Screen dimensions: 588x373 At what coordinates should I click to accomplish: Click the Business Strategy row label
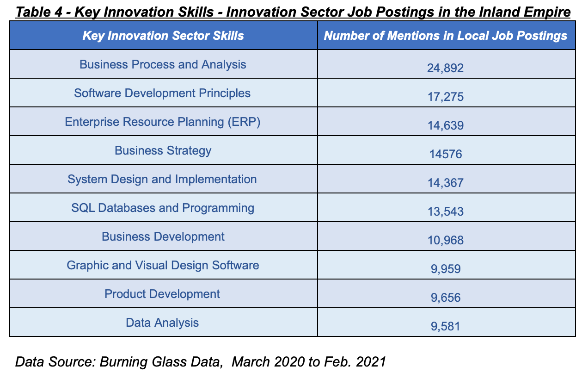click(163, 150)
